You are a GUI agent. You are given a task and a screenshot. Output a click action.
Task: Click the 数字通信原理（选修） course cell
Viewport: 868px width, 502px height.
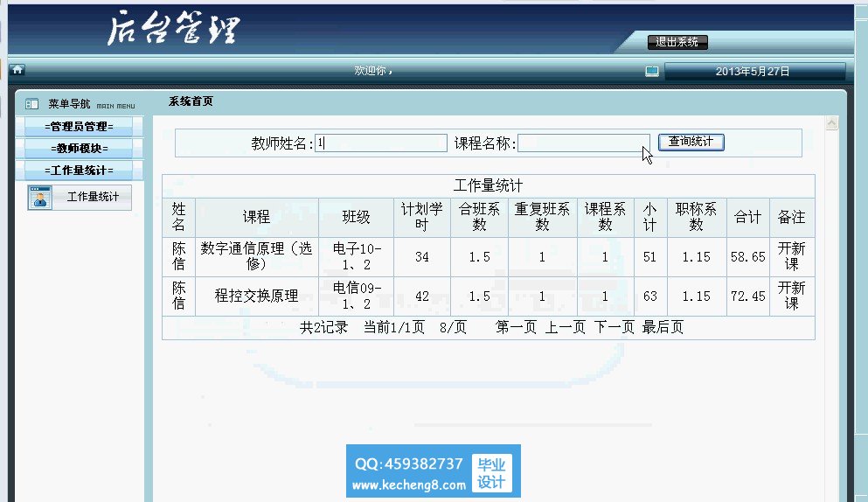click(x=256, y=256)
